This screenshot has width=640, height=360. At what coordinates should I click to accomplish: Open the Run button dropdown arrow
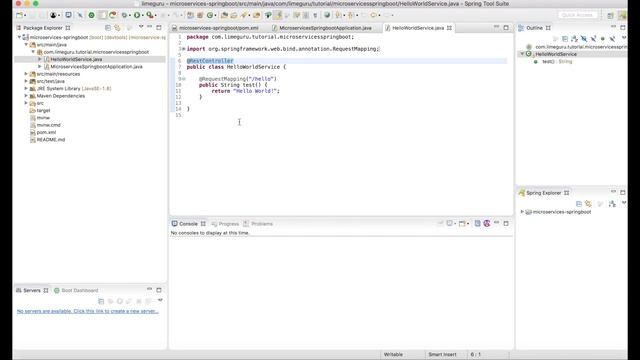tap(142, 16)
